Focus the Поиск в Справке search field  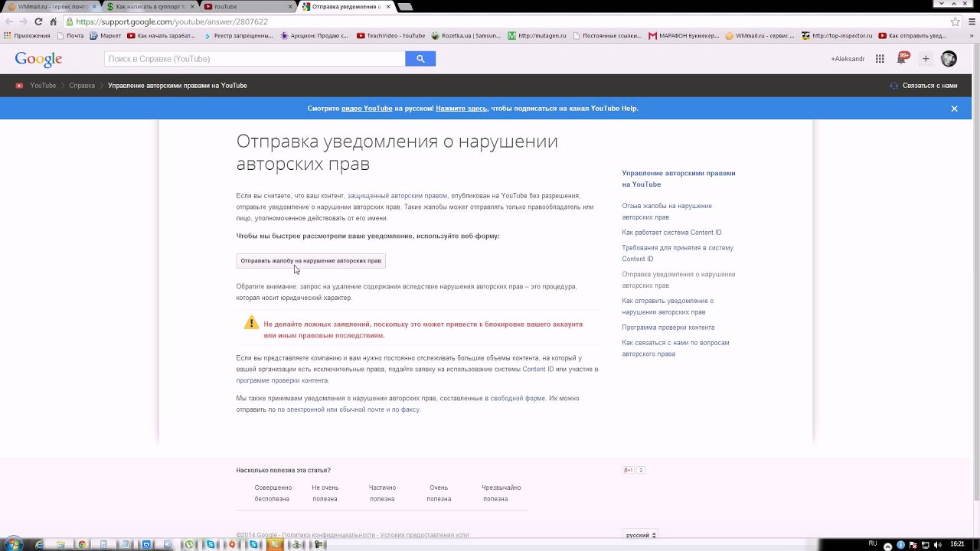tap(254, 59)
